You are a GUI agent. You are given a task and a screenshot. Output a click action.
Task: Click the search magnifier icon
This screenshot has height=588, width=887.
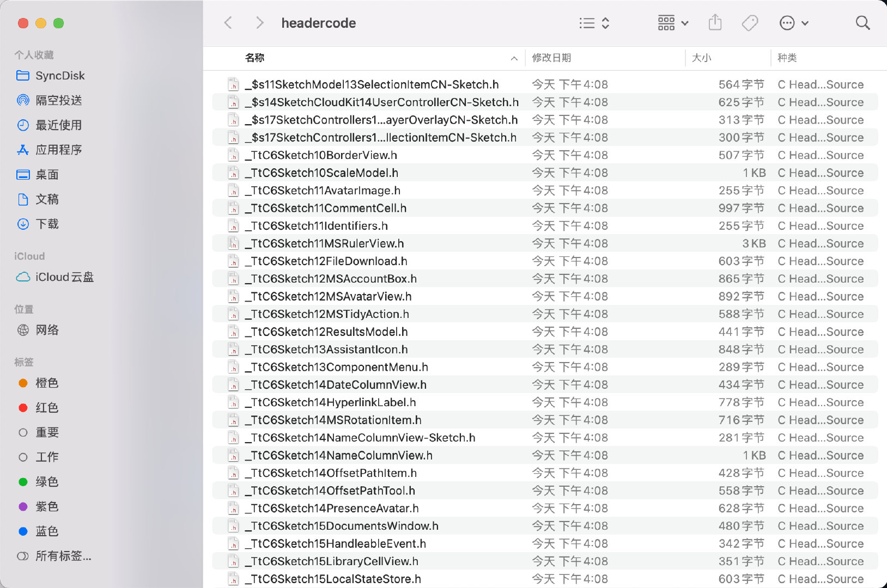(x=862, y=23)
